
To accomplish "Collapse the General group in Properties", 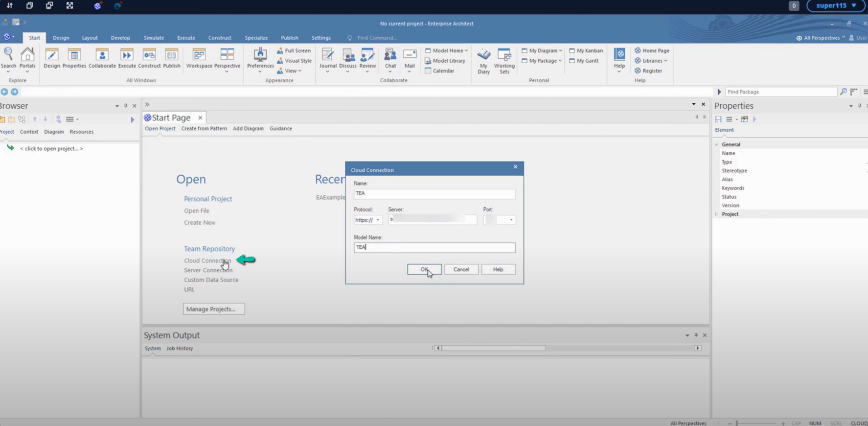I will point(717,144).
